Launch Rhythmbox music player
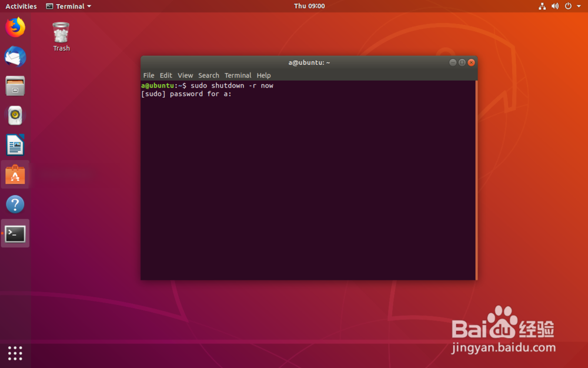The image size is (588, 368). click(15, 115)
